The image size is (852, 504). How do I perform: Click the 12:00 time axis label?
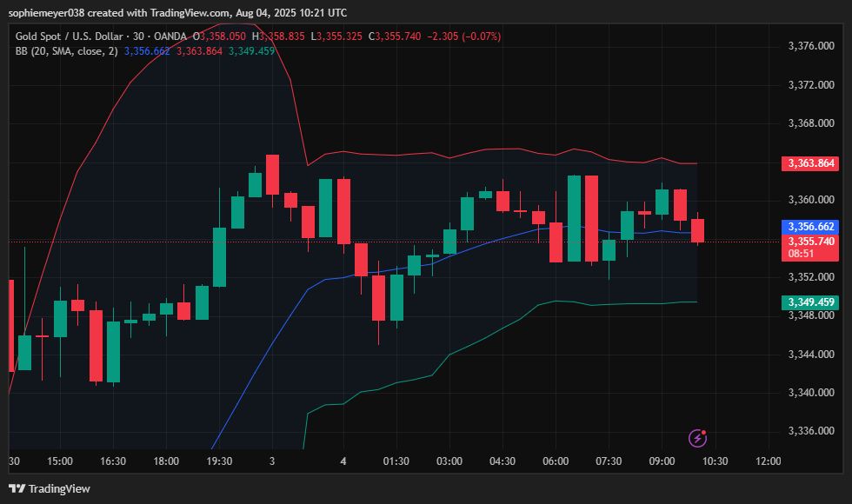pos(769,461)
